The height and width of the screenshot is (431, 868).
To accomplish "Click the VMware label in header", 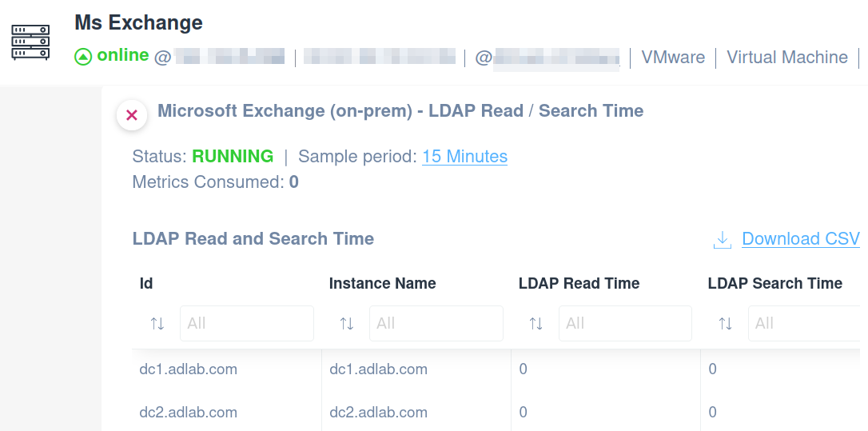I will pos(673,57).
